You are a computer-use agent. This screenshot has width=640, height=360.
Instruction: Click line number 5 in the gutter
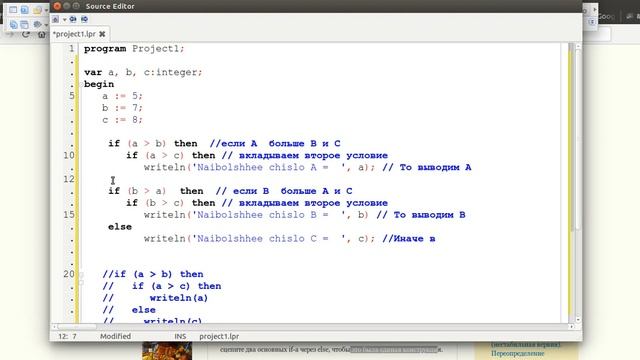[71, 96]
